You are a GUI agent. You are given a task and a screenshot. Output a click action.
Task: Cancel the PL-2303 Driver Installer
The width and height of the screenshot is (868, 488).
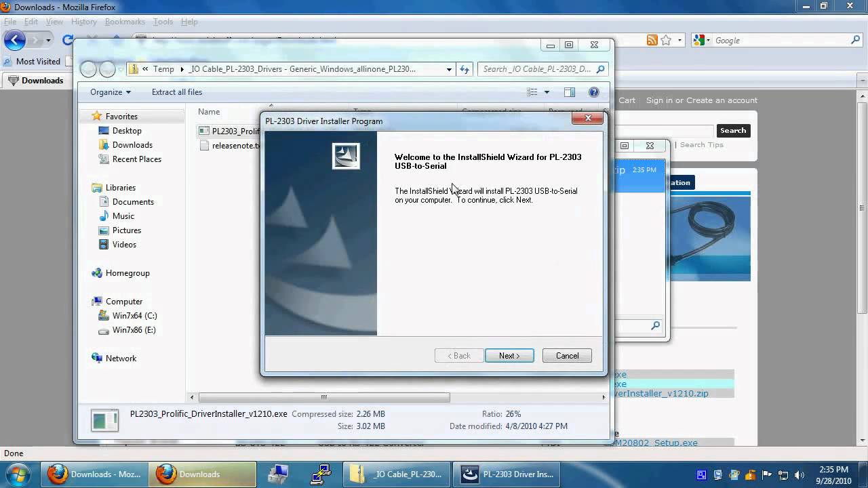pyautogui.click(x=567, y=356)
